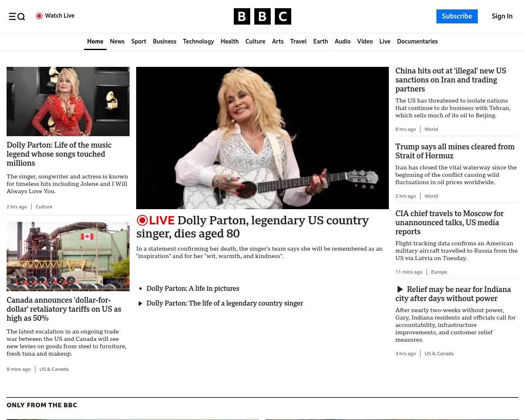The height and width of the screenshot is (420, 525).
Task: Open CIA chief travels to Moscow headline
Action: 450,223
